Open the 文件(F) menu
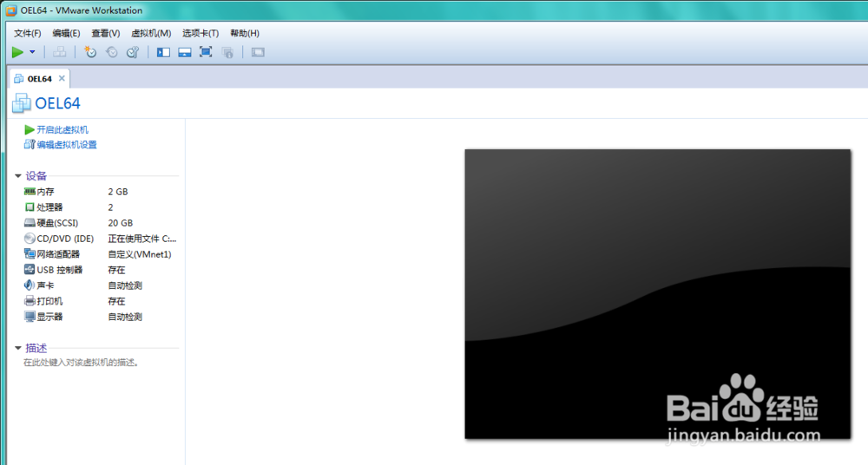This screenshot has width=868, height=465. [x=27, y=33]
